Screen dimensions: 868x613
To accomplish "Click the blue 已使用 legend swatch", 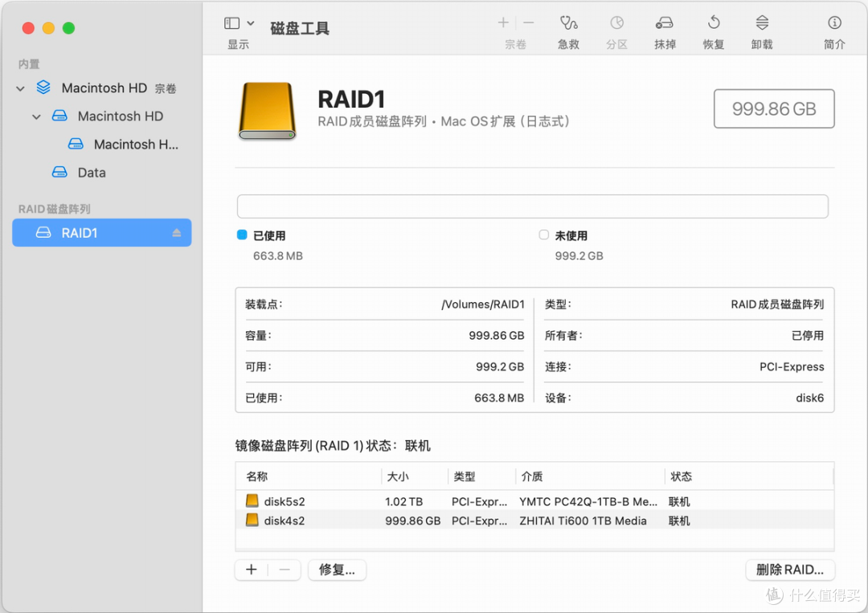I will pyautogui.click(x=242, y=235).
